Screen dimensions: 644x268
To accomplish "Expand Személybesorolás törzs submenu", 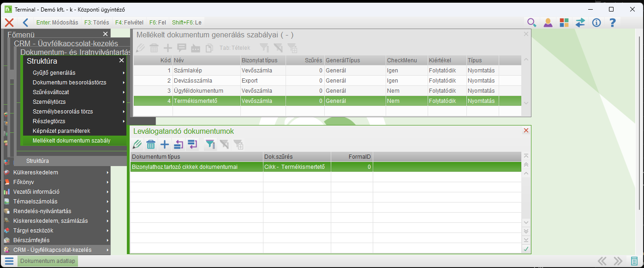I will [74, 112].
